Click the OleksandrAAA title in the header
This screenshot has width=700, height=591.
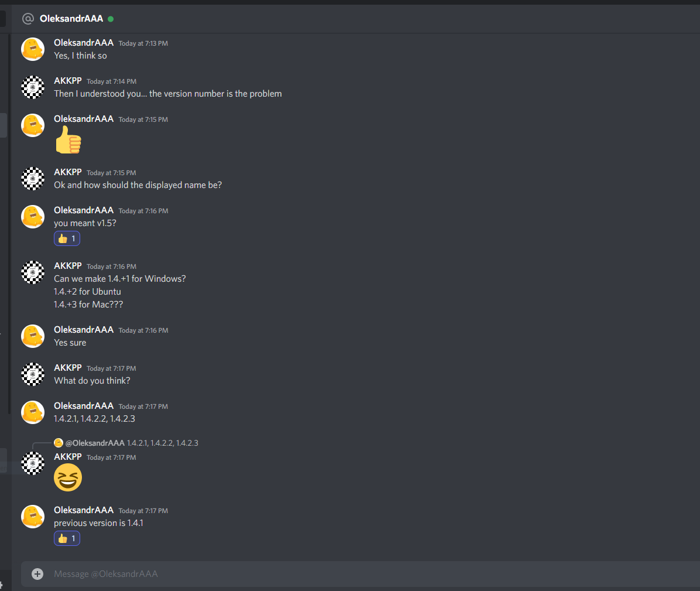click(71, 19)
